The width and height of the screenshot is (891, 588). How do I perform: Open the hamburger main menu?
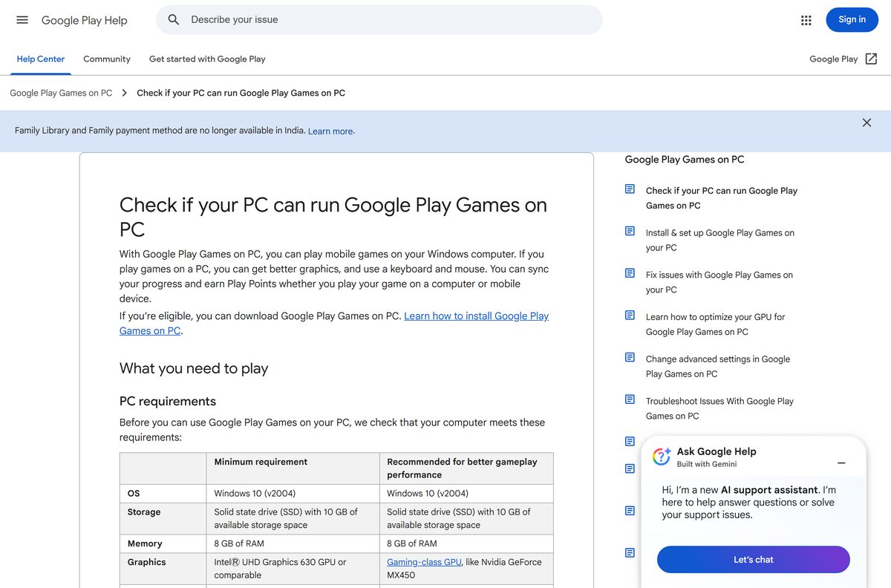(22, 20)
